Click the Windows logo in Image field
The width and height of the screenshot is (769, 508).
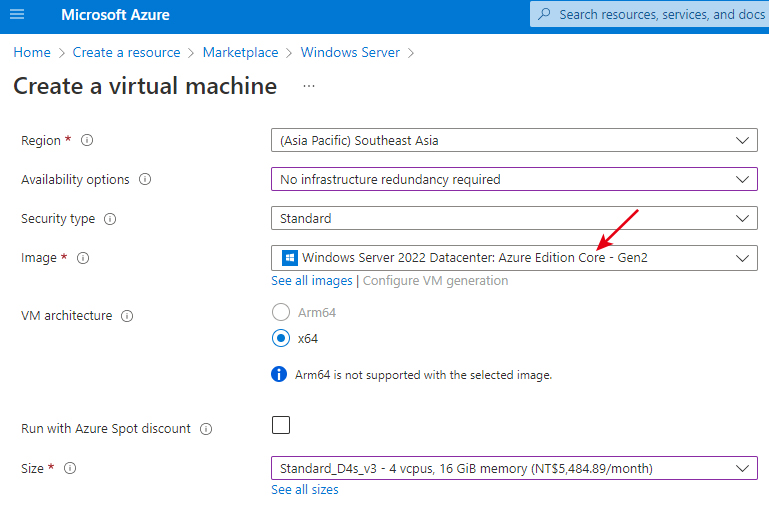coord(289,258)
